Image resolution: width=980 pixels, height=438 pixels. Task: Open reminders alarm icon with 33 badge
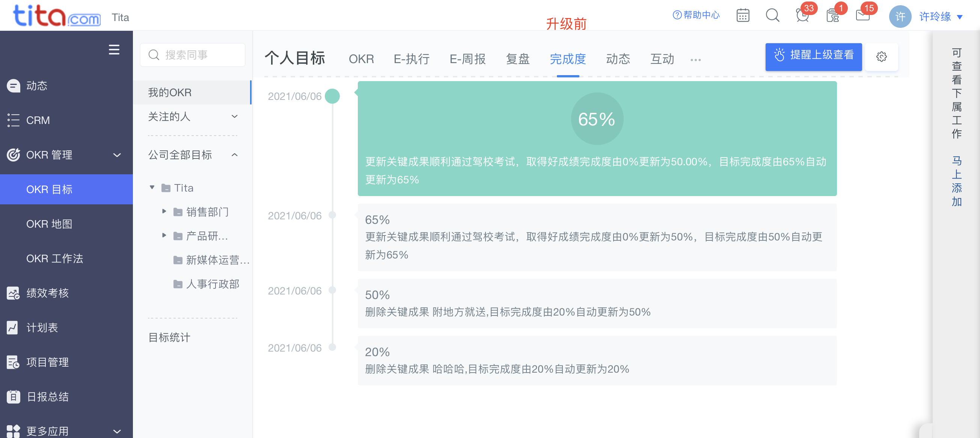(802, 16)
